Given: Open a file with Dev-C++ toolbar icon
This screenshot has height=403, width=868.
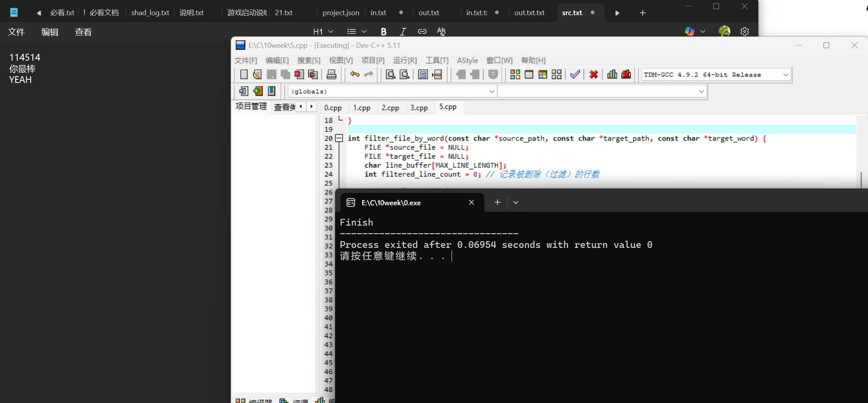Looking at the screenshot, I should click(x=257, y=75).
